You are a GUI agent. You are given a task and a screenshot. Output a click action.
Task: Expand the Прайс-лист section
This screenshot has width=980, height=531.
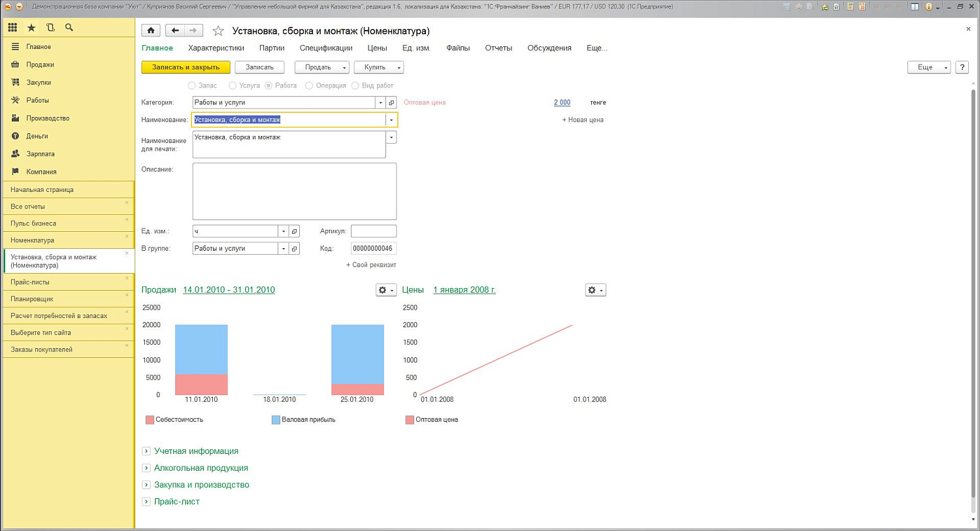pyautogui.click(x=146, y=502)
